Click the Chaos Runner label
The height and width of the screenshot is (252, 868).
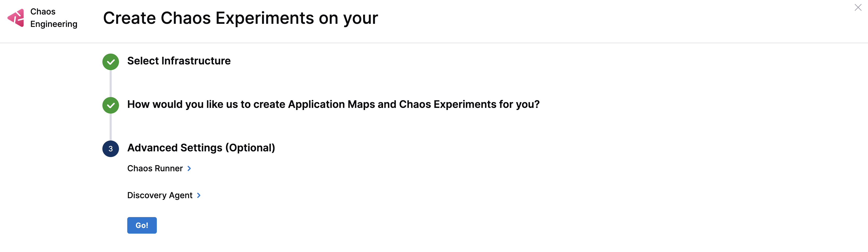(x=155, y=168)
